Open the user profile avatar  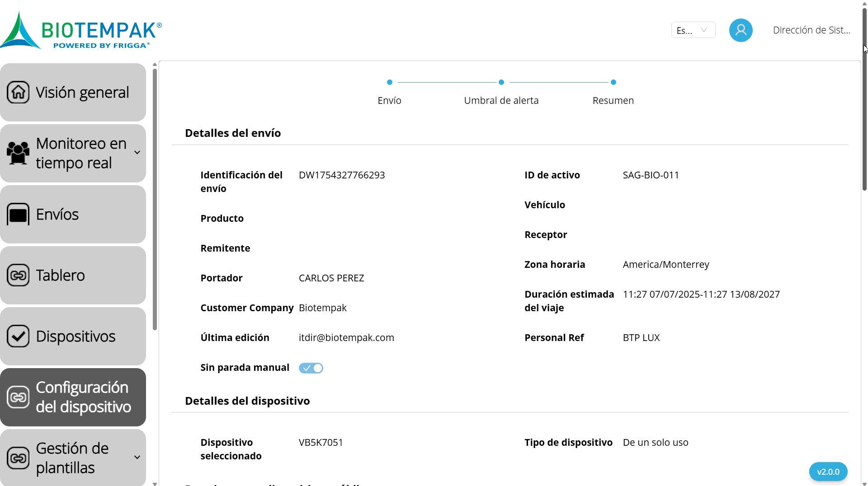coord(741,30)
